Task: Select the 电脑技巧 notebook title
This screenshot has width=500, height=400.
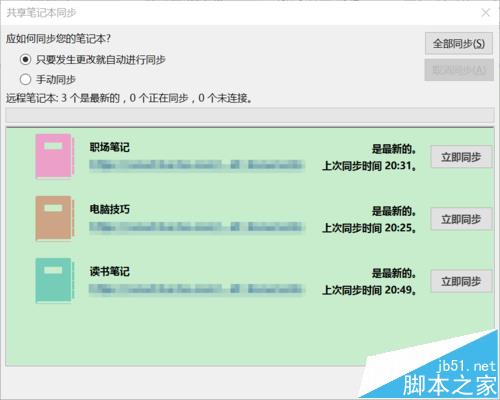Action: (x=110, y=209)
